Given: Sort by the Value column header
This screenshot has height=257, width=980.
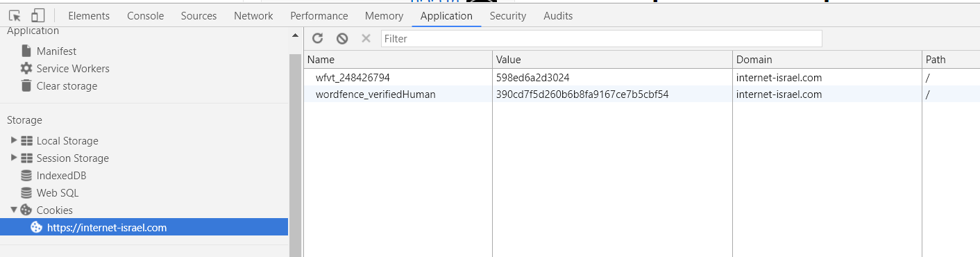Looking at the screenshot, I should coord(612,60).
